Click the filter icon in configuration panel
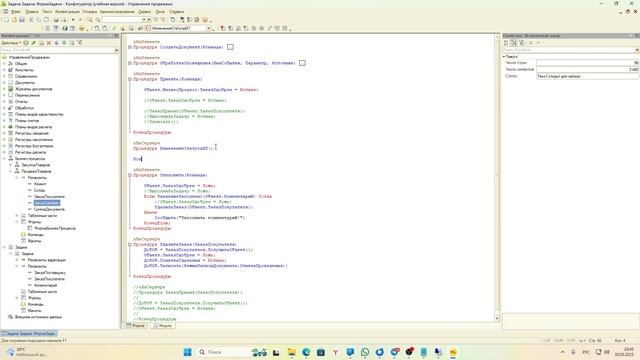The image size is (640, 360). tap(79, 43)
